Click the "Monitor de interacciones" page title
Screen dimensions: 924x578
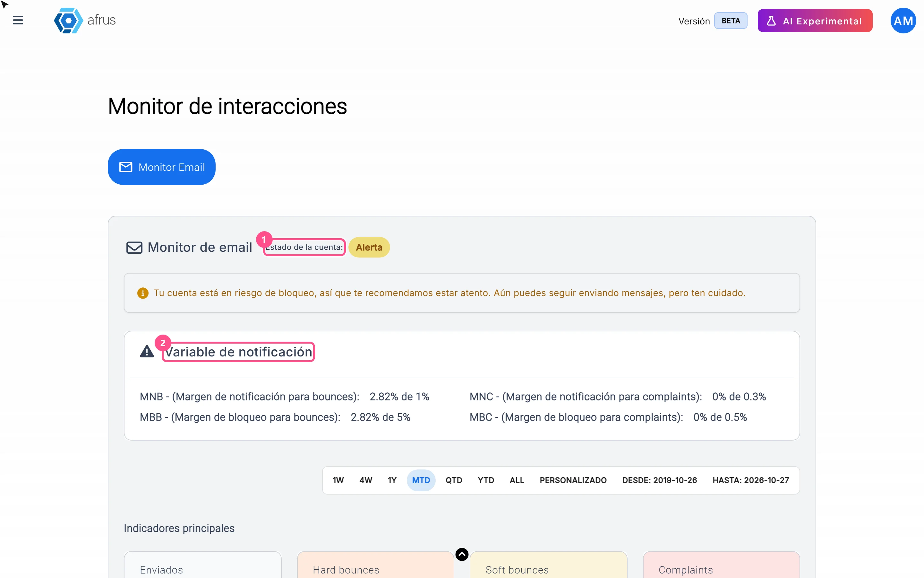pyautogui.click(x=227, y=106)
